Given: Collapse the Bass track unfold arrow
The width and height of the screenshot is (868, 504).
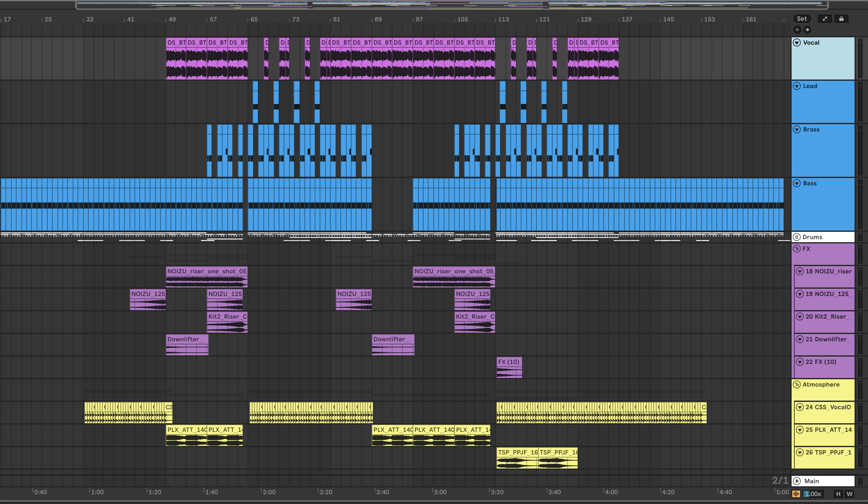Looking at the screenshot, I should pos(797,183).
